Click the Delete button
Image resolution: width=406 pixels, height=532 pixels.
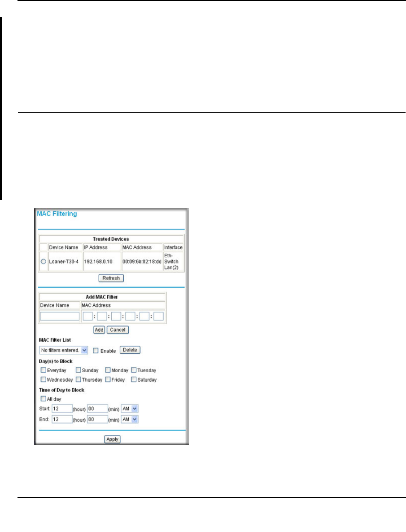click(x=130, y=350)
